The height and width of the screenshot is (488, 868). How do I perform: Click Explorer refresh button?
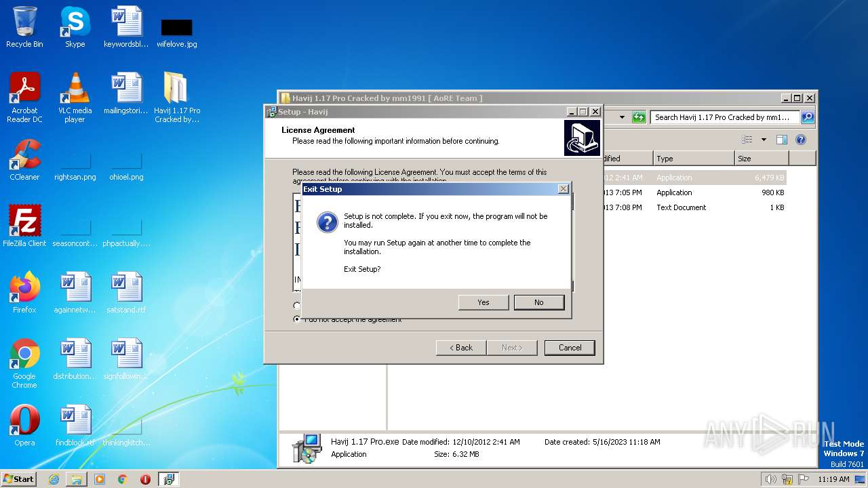pos(638,117)
